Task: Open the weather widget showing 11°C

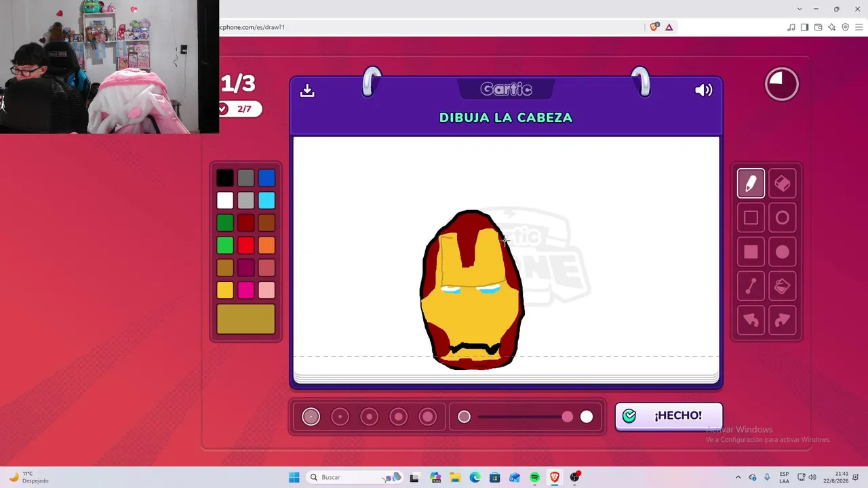Action: (28, 477)
